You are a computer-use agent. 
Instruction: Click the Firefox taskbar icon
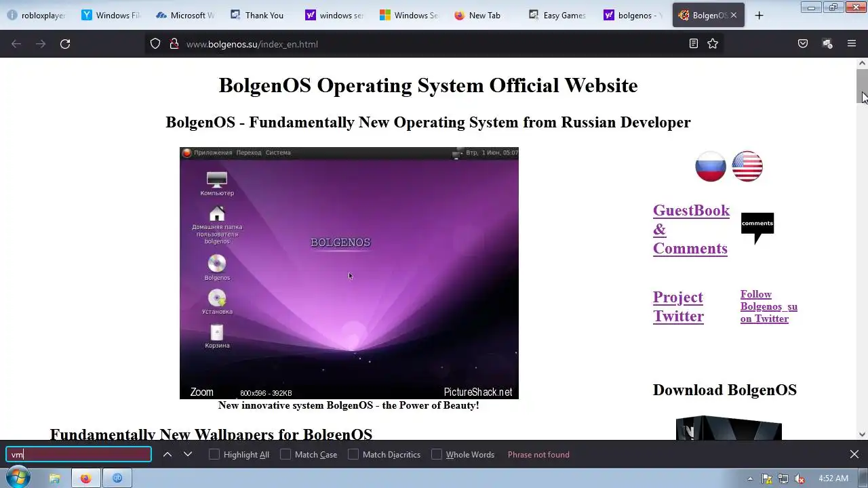[x=85, y=478]
